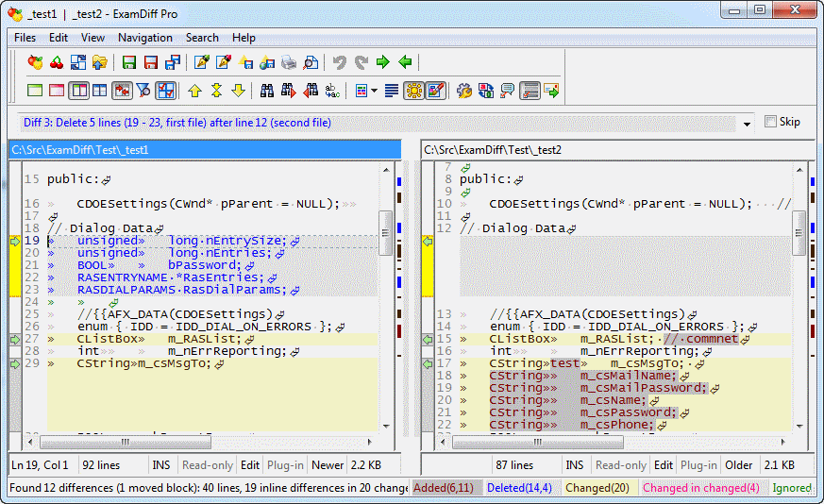Open the Files menu
824x504 pixels.
click(25, 38)
